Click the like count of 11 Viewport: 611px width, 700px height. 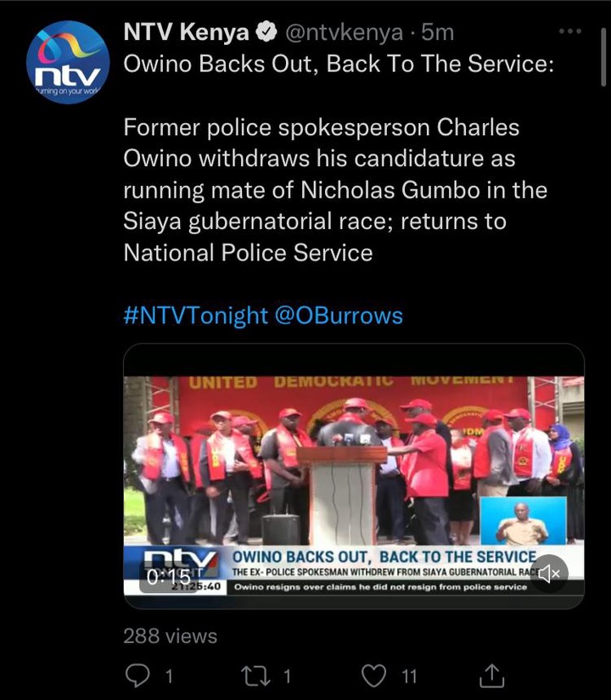coord(409,676)
